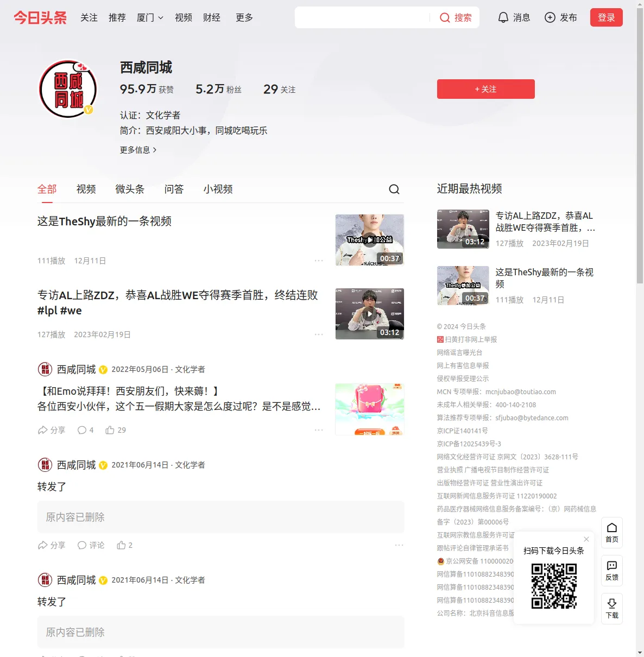Search within profile posts magnifier
Screen dimensions: 644x657
pos(394,189)
